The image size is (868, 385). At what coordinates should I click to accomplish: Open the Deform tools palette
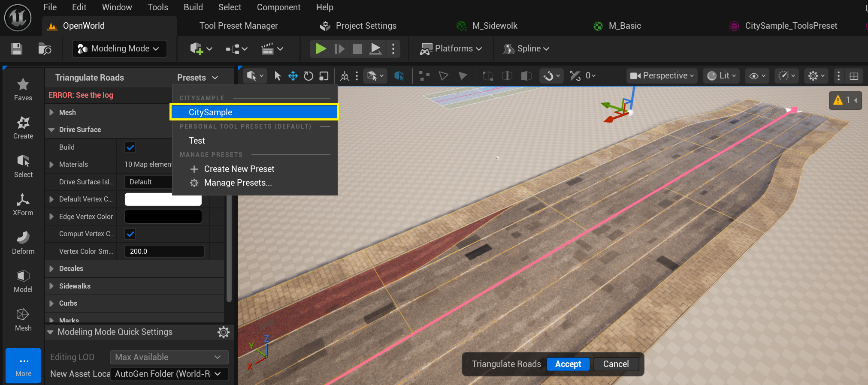23,243
